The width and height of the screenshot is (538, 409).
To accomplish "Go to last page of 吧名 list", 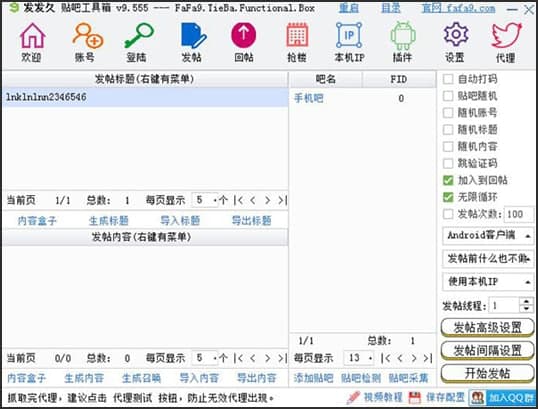I will point(428,358).
